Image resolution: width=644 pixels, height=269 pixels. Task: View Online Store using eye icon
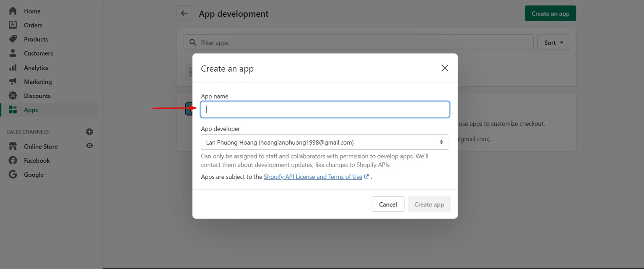89,146
